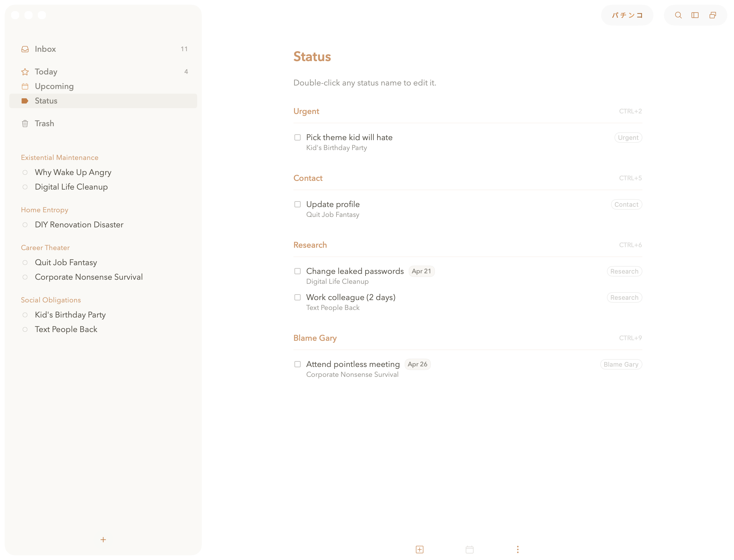The width and height of the screenshot is (734, 560).
Task: Open the Quit Job Fantasy project
Action: [x=66, y=263]
